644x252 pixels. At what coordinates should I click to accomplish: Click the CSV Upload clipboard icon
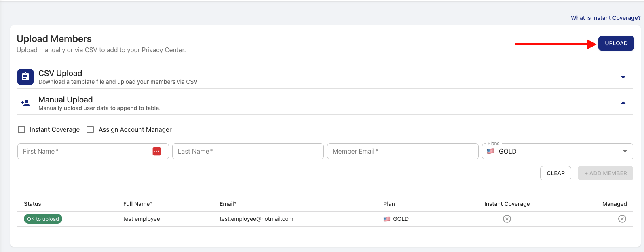click(25, 77)
